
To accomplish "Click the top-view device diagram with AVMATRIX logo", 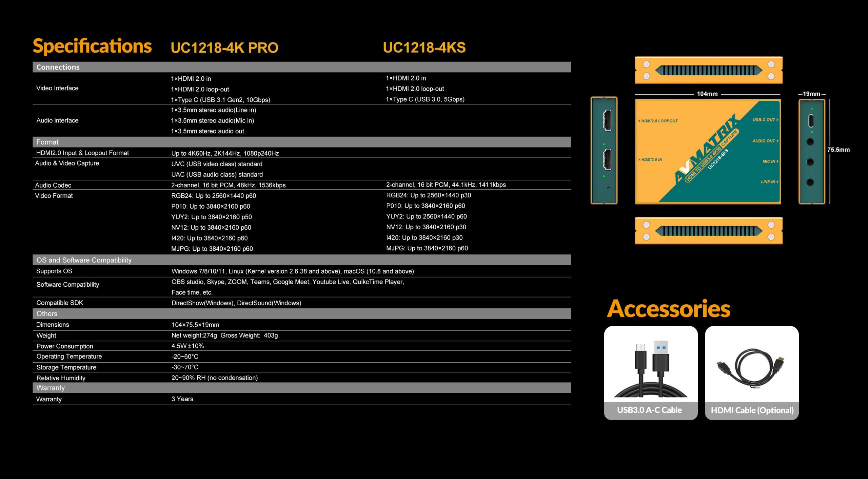I will coord(708,151).
